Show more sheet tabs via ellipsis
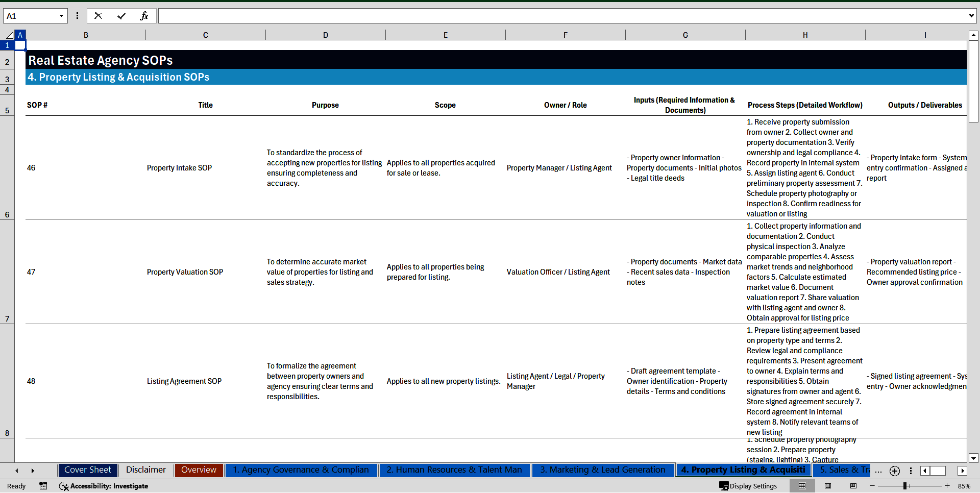980x493 pixels. (878, 471)
